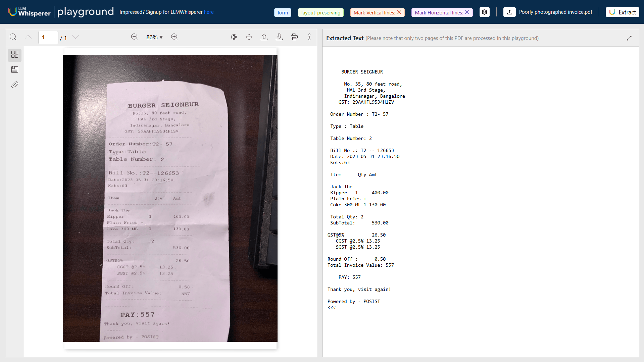Open the upload new invoice icon
The image size is (644, 362).
pyautogui.click(x=509, y=12)
